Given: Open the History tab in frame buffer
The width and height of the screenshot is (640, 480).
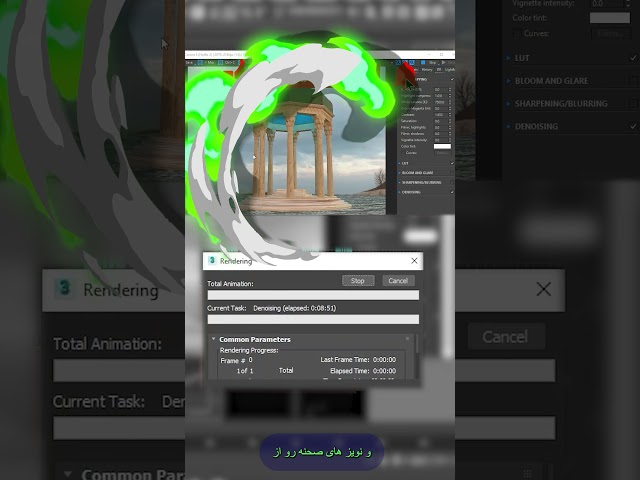Looking at the screenshot, I should pyautogui.click(x=427, y=70).
